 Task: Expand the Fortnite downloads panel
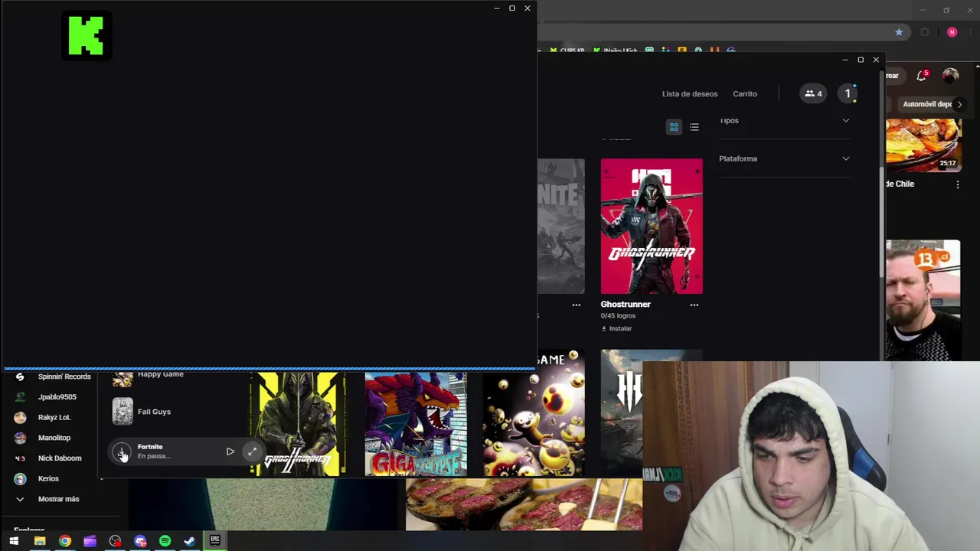click(252, 452)
